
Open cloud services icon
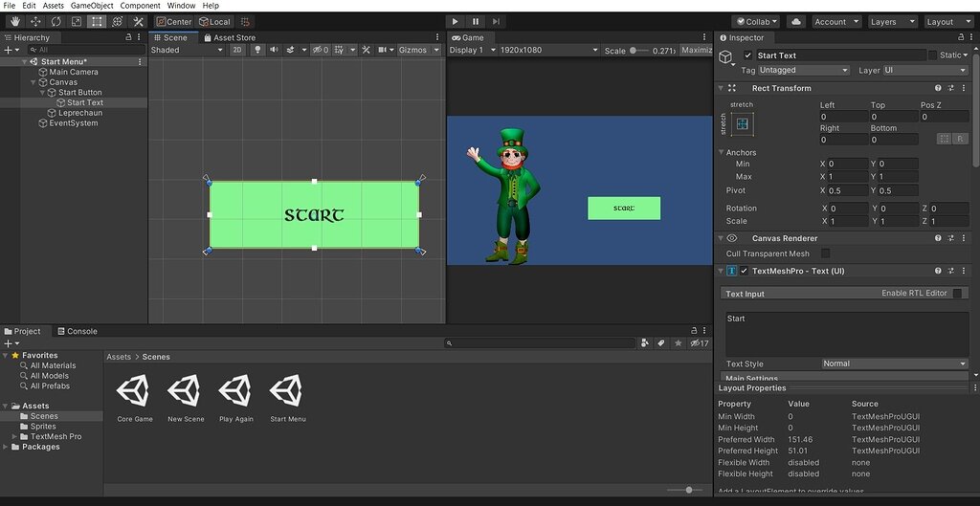pyautogui.click(x=795, y=22)
